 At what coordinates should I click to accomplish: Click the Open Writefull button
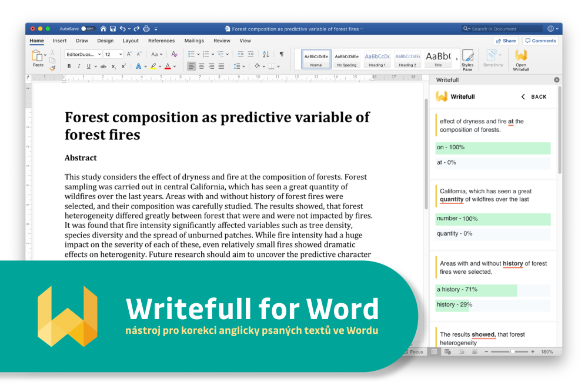[521, 60]
